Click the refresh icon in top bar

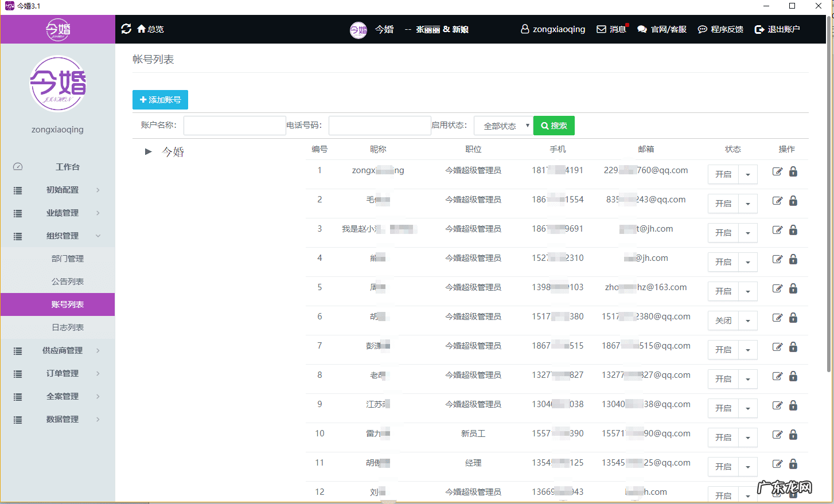tap(126, 29)
